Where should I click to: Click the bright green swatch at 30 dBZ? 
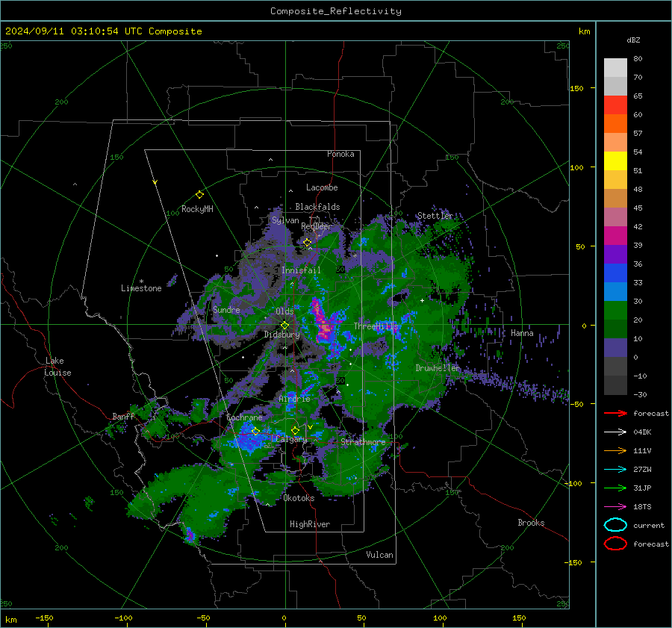(x=615, y=311)
